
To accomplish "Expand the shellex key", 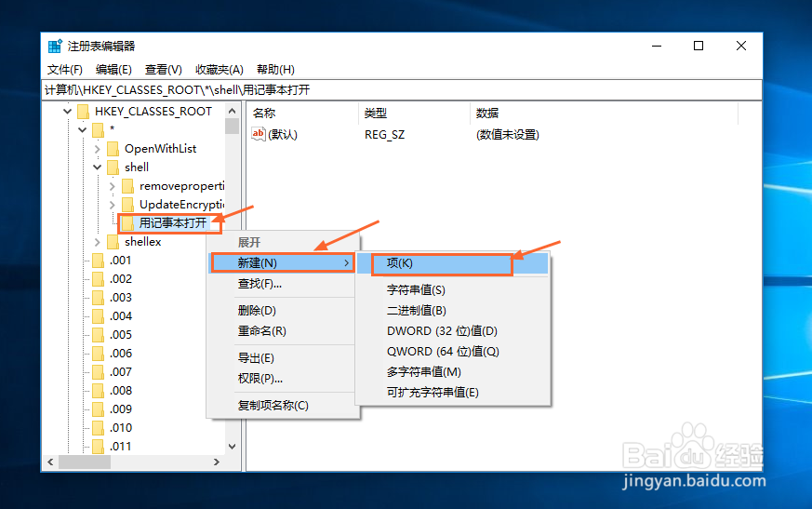I will 98,242.
